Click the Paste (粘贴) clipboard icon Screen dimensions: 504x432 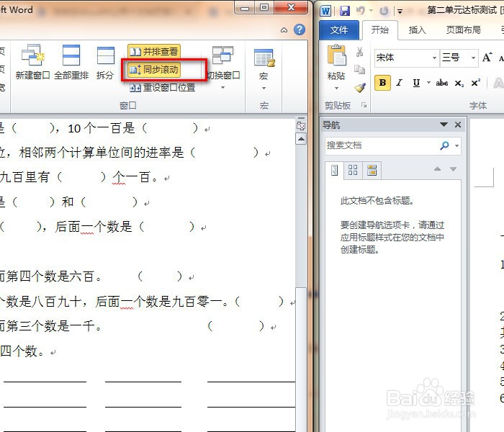point(336,55)
